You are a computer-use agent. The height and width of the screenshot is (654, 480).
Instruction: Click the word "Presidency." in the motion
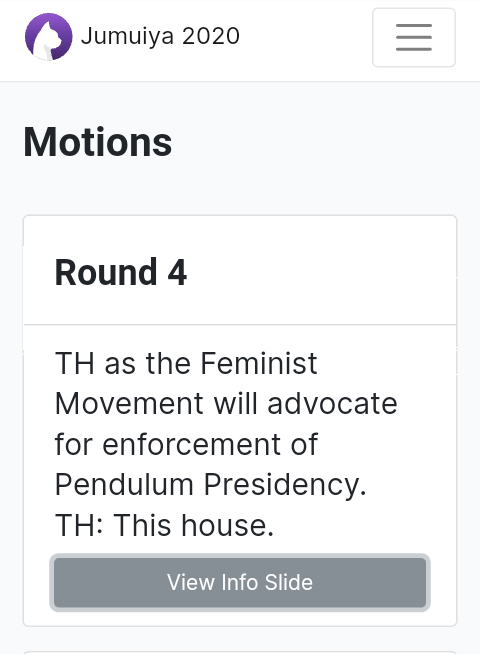coord(285,485)
